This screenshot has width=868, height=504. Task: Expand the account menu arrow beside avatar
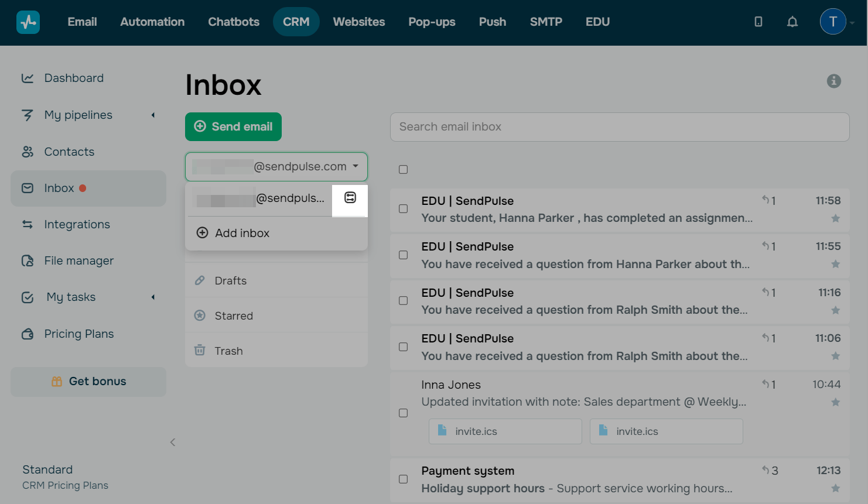(852, 23)
